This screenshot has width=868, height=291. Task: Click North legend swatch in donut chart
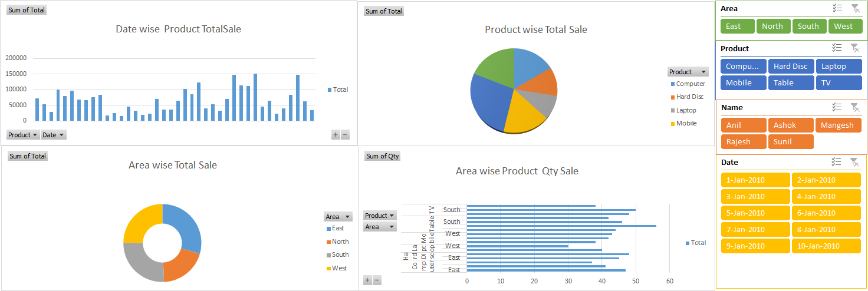[x=328, y=242]
